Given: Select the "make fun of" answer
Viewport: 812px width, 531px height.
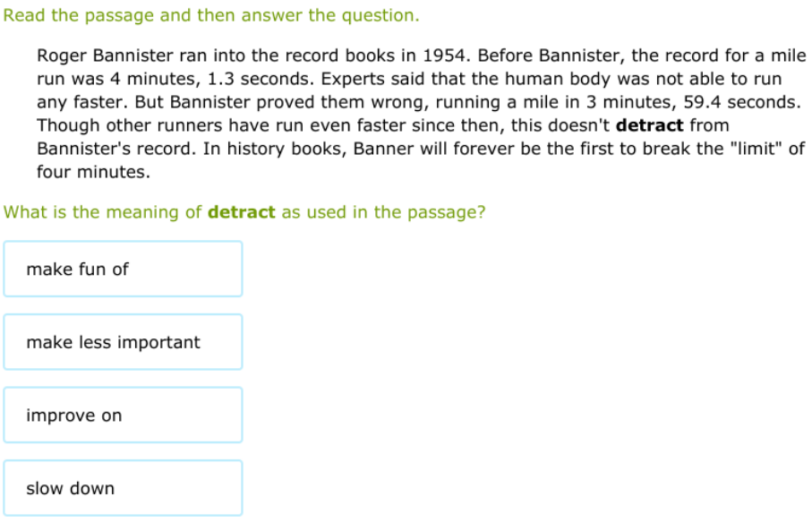Looking at the screenshot, I should (123, 269).
